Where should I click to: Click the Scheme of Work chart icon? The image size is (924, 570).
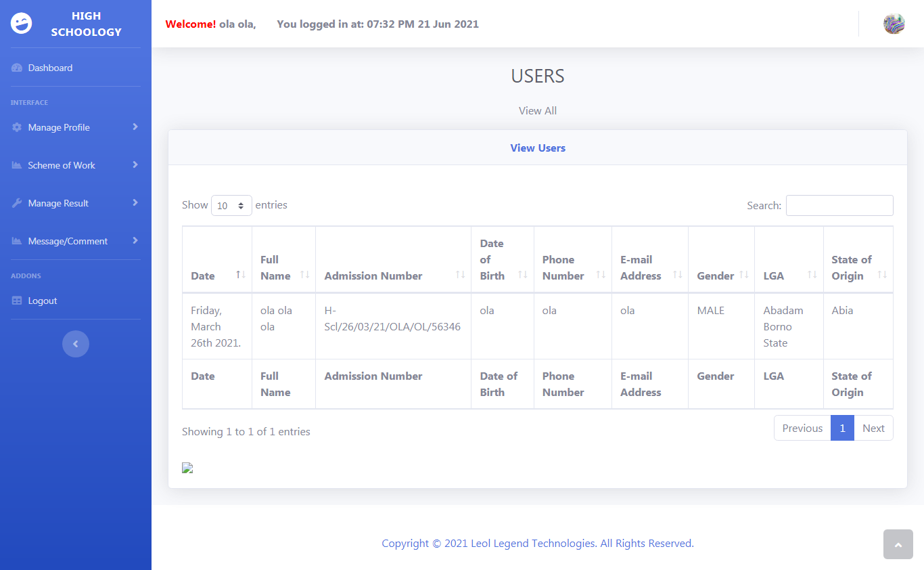[x=17, y=165]
